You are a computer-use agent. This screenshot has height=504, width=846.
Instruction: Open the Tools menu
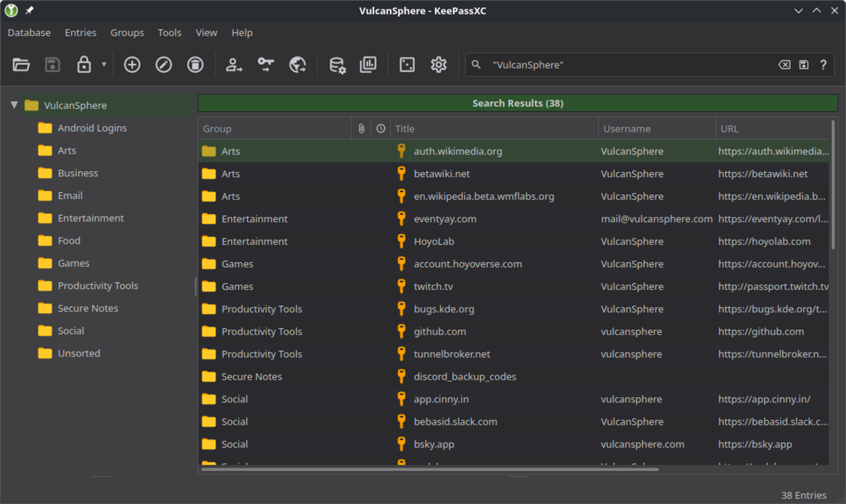click(170, 32)
